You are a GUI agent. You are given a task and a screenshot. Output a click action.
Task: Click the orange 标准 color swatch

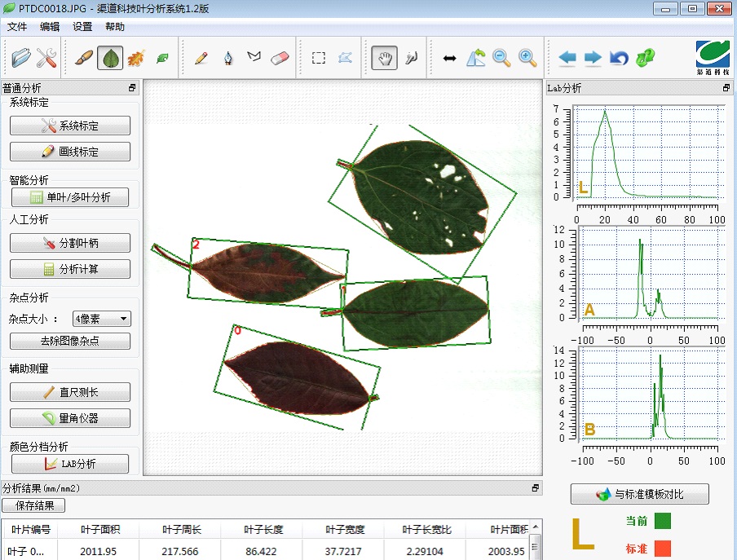[663, 549]
